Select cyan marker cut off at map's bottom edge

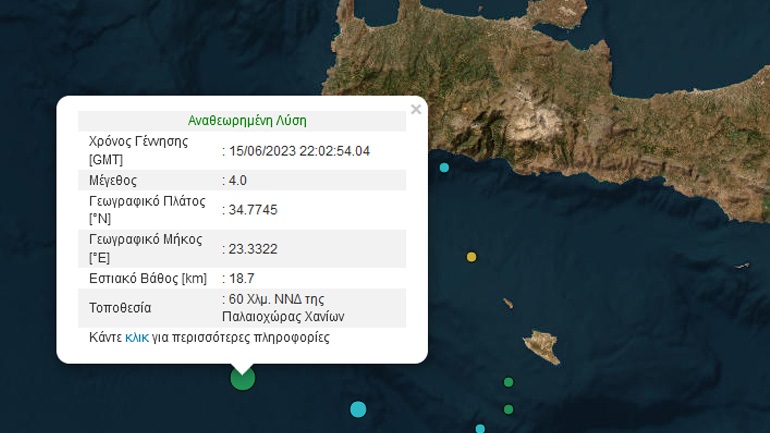tap(480, 429)
